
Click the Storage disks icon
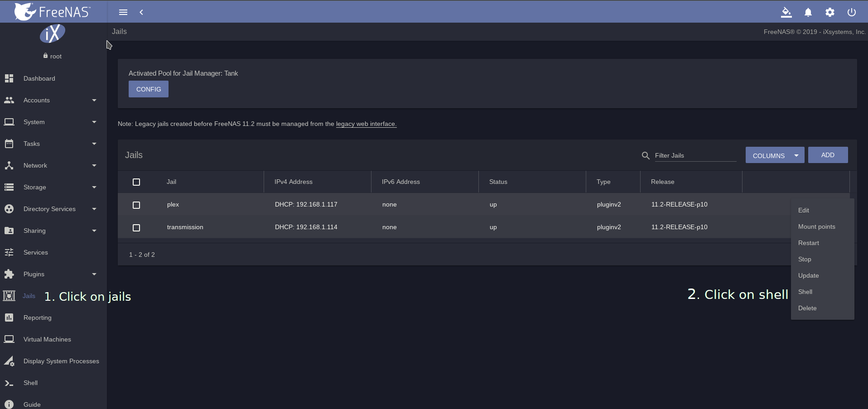pos(9,187)
